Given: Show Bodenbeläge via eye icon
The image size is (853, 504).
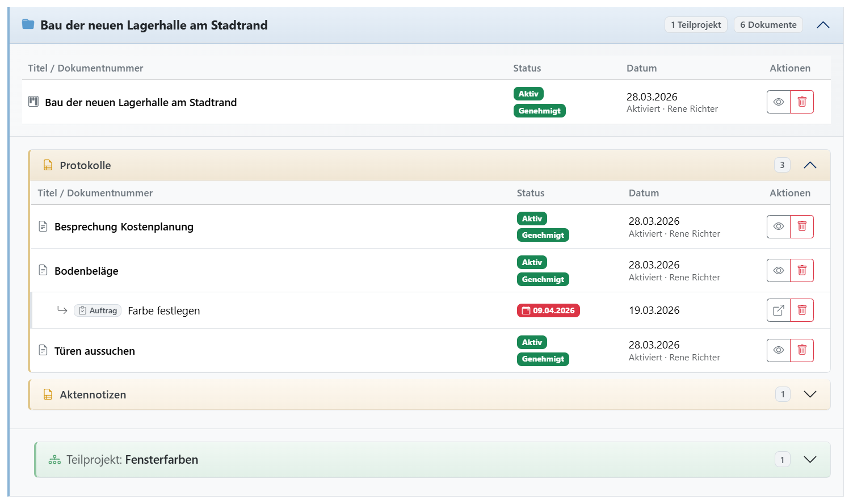Looking at the screenshot, I should click(x=778, y=270).
